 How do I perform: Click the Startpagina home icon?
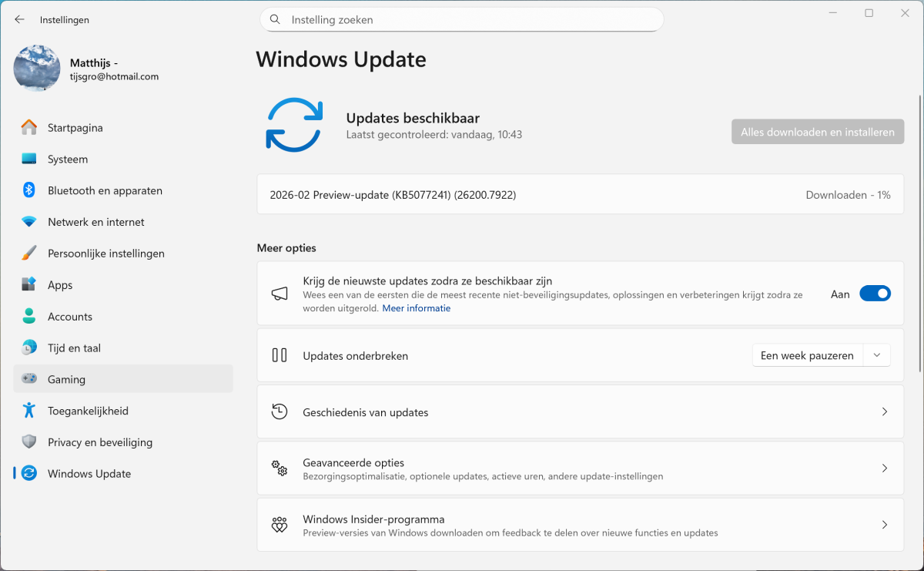(x=29, y=127)
